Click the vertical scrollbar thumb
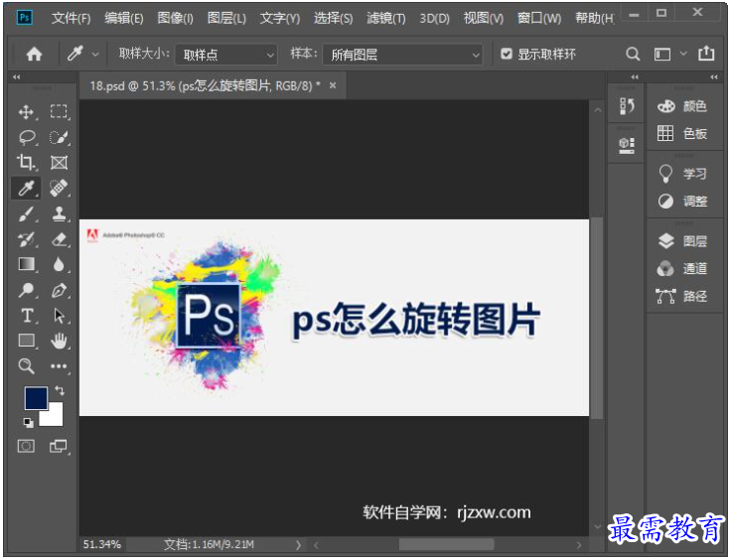Viewport: 731px width, 560px height. pyautogui.click(x=597, y=318)
